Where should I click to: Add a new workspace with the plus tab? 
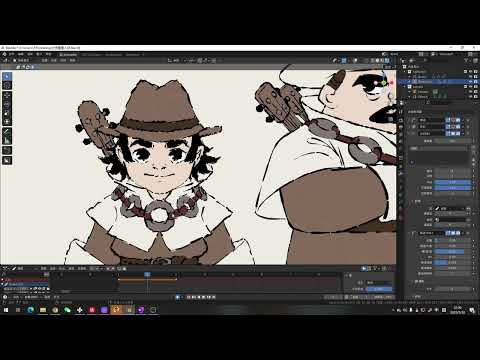[143, 55]
